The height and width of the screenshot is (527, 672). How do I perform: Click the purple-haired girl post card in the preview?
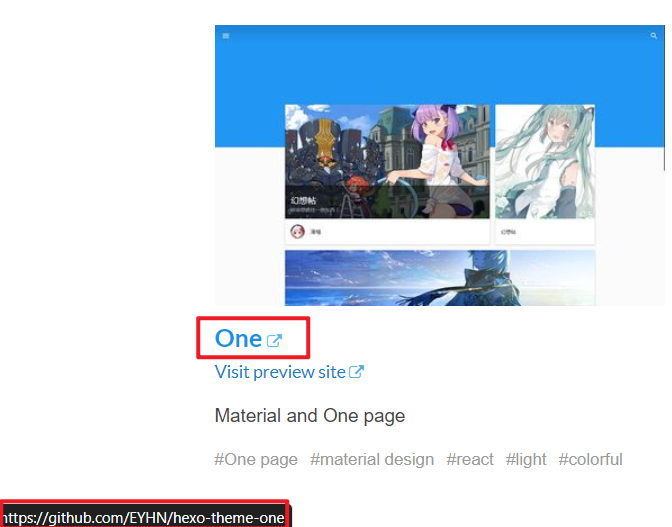(387, 174)
